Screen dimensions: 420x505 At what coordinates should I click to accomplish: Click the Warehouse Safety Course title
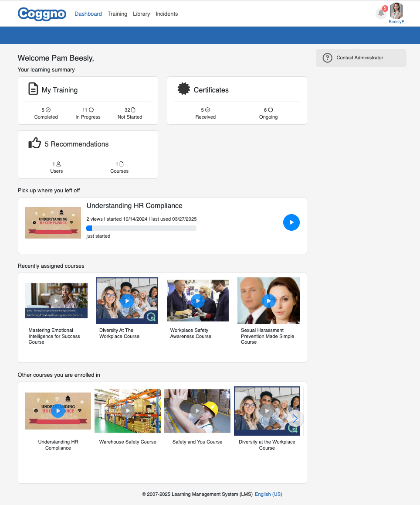coord(128,442)
